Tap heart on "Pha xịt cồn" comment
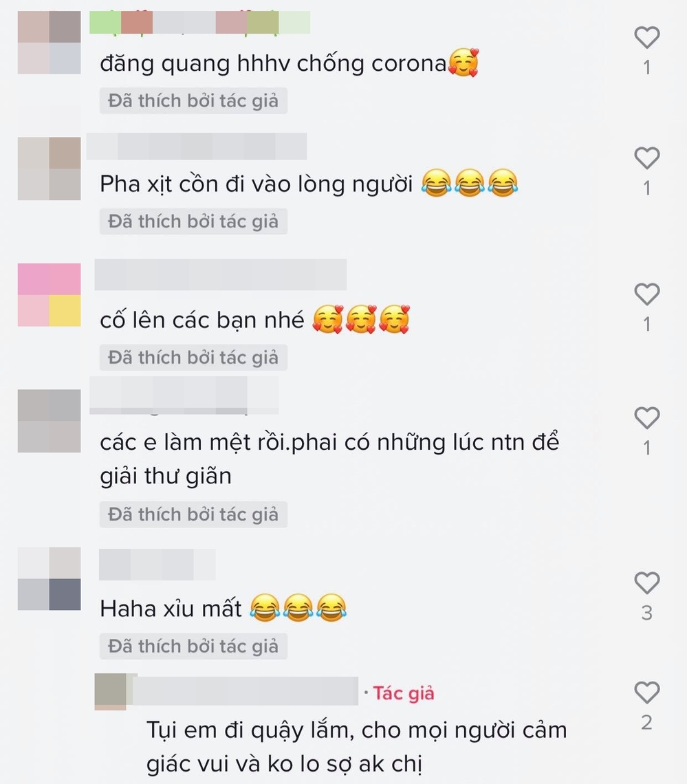This screenshot has height=784, width=687. [x=647, y=158]
